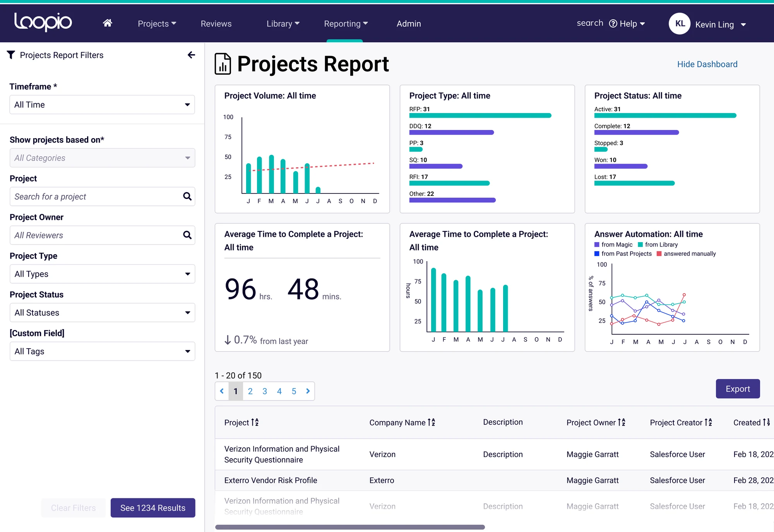The width and height of the screenshot is (774, 532).
Task: Click the Projects Report document icon
Action: [223, 64]
